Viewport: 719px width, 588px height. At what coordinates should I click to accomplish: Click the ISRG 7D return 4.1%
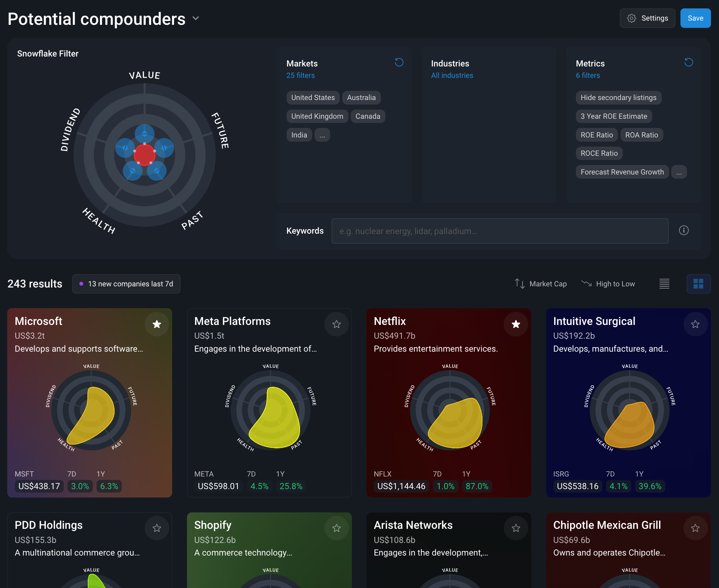(619, 486)
